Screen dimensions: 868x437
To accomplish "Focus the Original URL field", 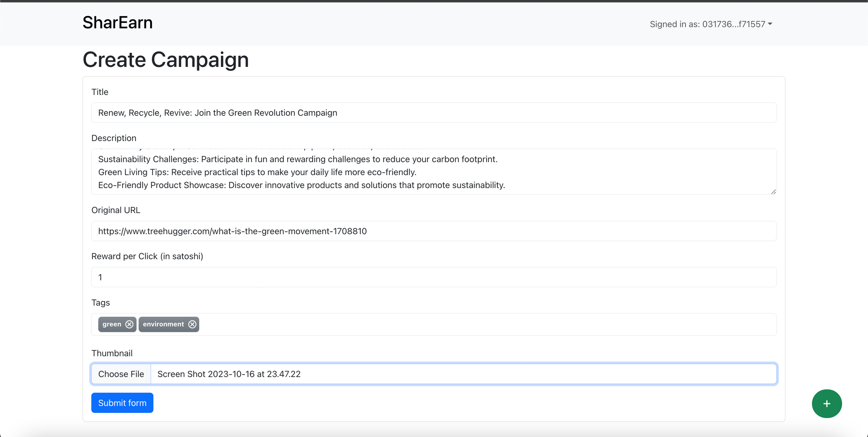I will pyautogui.click(x=434, y=231).
